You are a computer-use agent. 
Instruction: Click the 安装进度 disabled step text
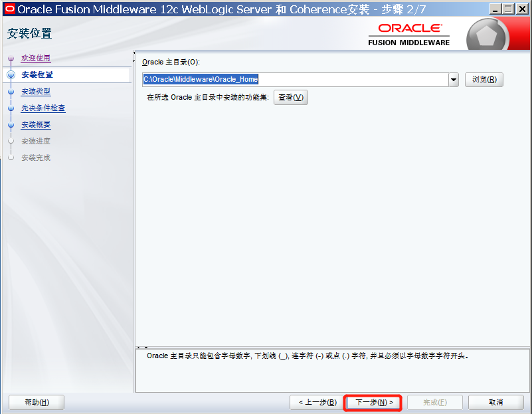36,141
